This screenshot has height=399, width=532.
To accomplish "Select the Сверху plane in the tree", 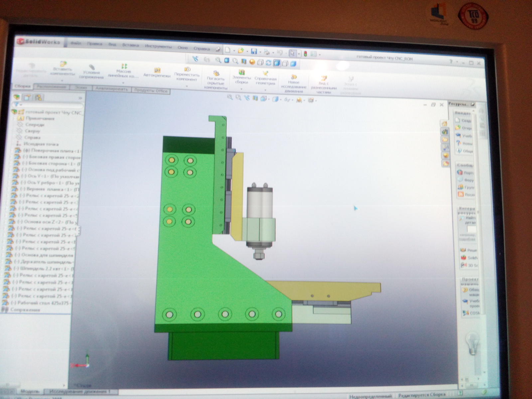I will coord(28,131).
